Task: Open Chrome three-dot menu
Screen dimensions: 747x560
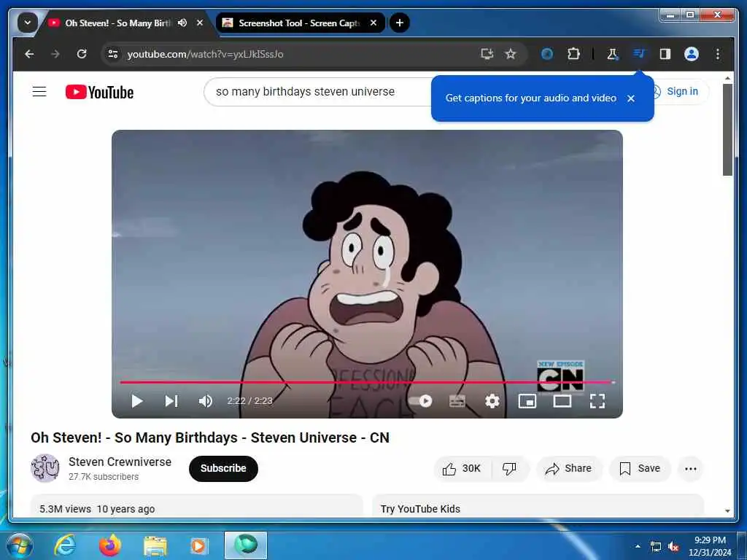Action: coord(718,54)
